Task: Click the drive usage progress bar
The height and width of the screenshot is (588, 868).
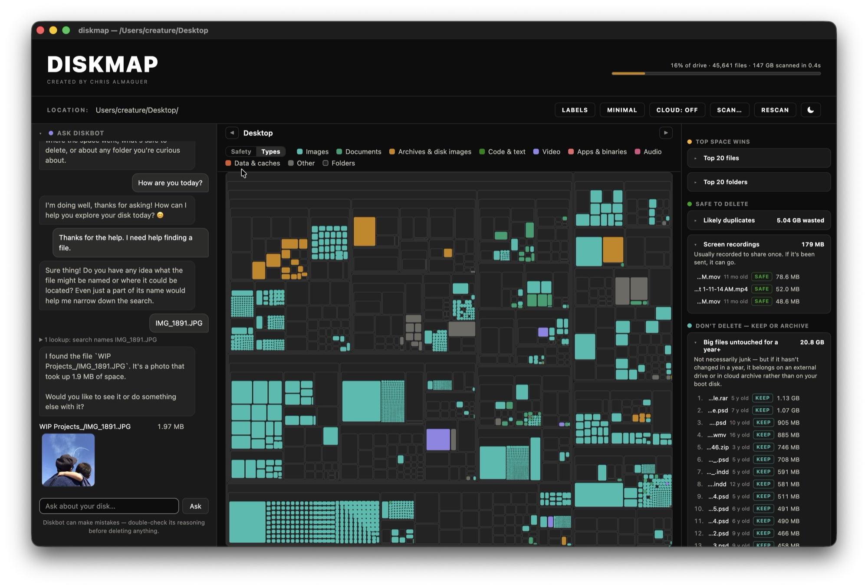Action: pyautogui.click(x=716, y=74)
